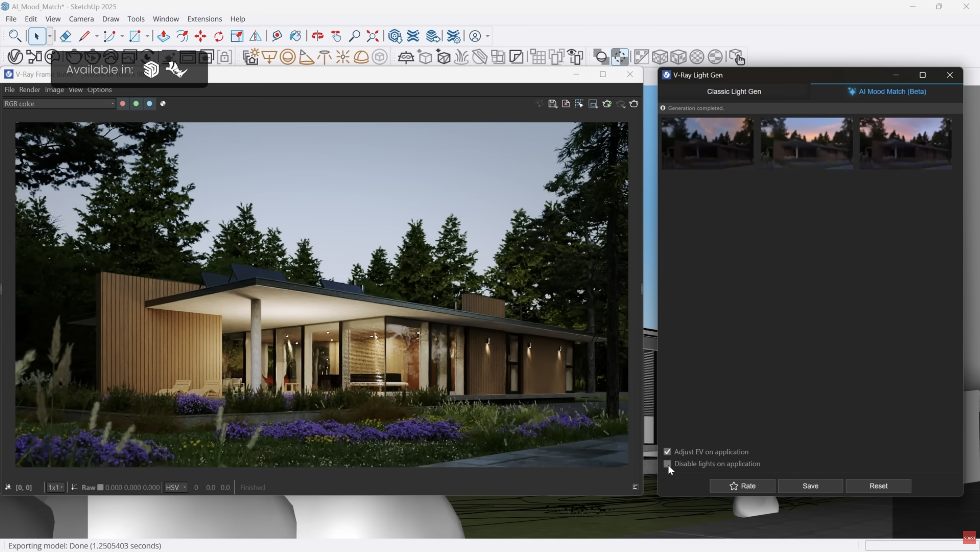This screenshot has width=980, height=552.
Task: Click the Zoom Extents tool
Action: coord(373,36)
